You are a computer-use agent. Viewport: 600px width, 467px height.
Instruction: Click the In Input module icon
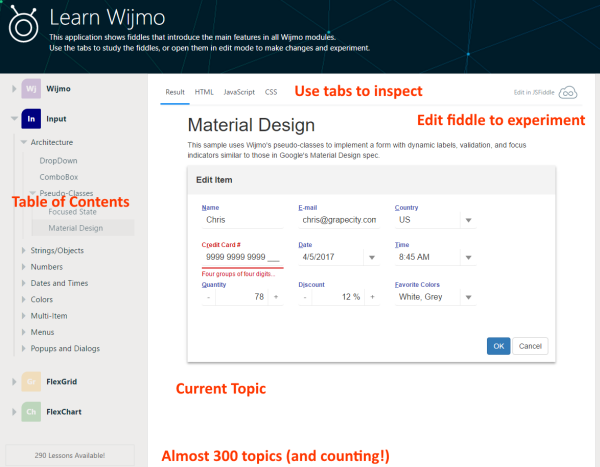pyautogui.click(x=31, y=119)
